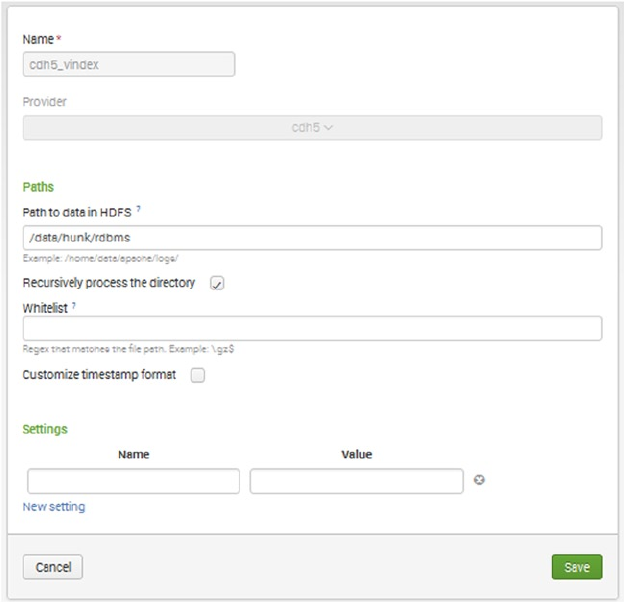Screen dimensions: 624x602
Task: Add a row via the New setting link
Action: coord(54,507)
